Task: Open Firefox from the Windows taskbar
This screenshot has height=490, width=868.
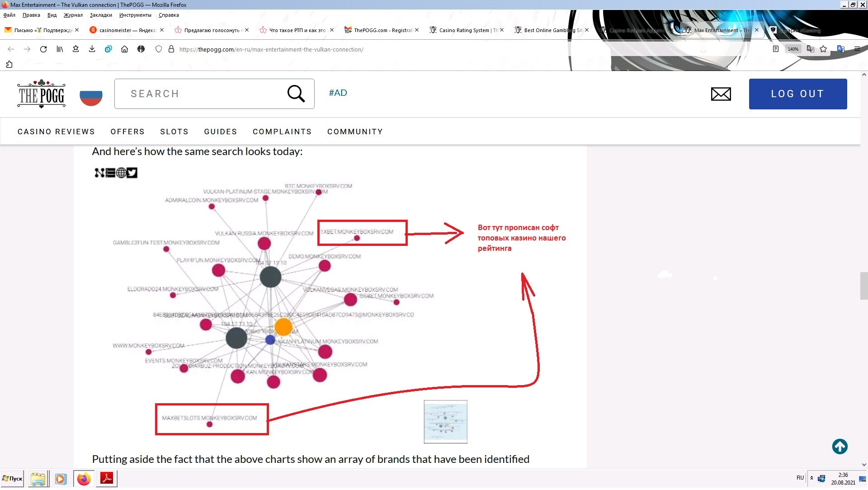Action: 84,479
